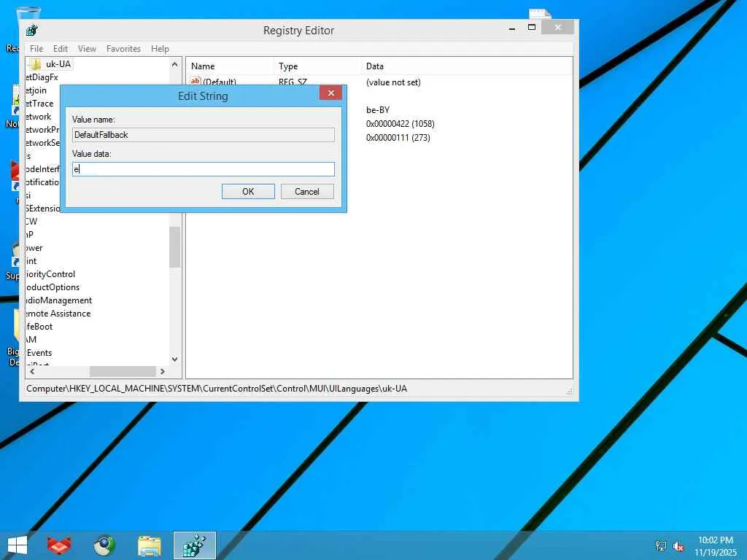This screenshot has height=560, width=747.
Task: Select the NetDiagFx tree key
Action: coord(42,77)
